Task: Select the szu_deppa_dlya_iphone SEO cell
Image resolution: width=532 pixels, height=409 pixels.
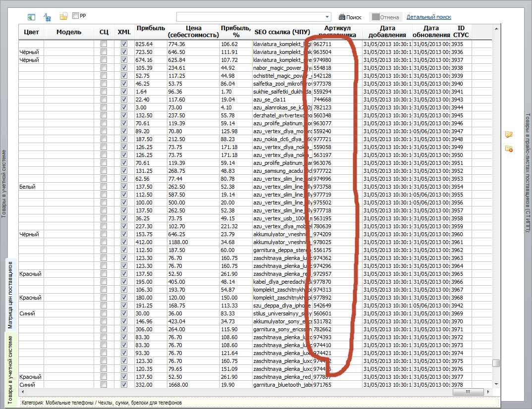Action: (282, 306)
